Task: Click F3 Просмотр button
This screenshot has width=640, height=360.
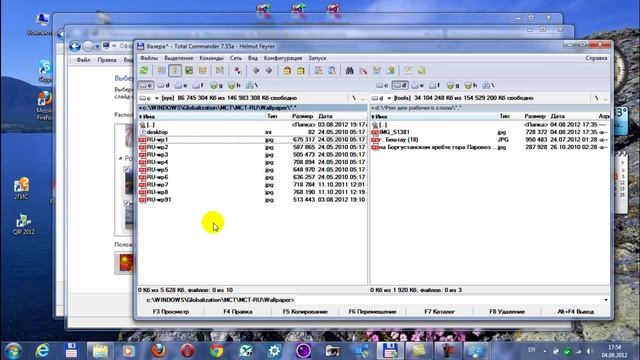Action: pyautogui.click(x=171, y=312)
